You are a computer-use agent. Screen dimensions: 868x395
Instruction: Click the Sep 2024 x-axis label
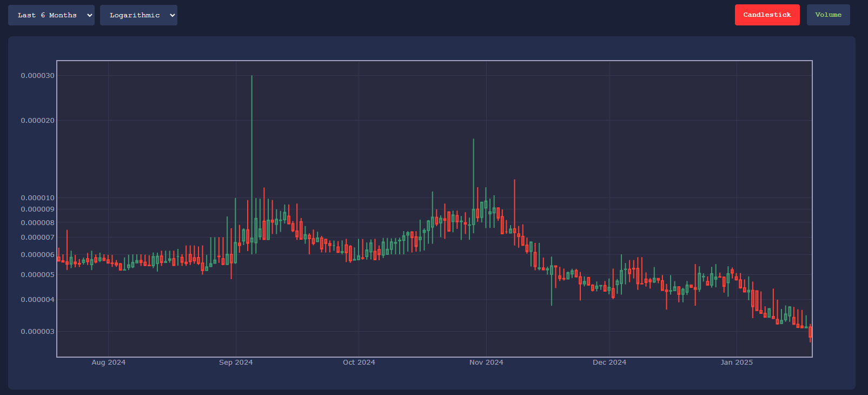[236, 363]
